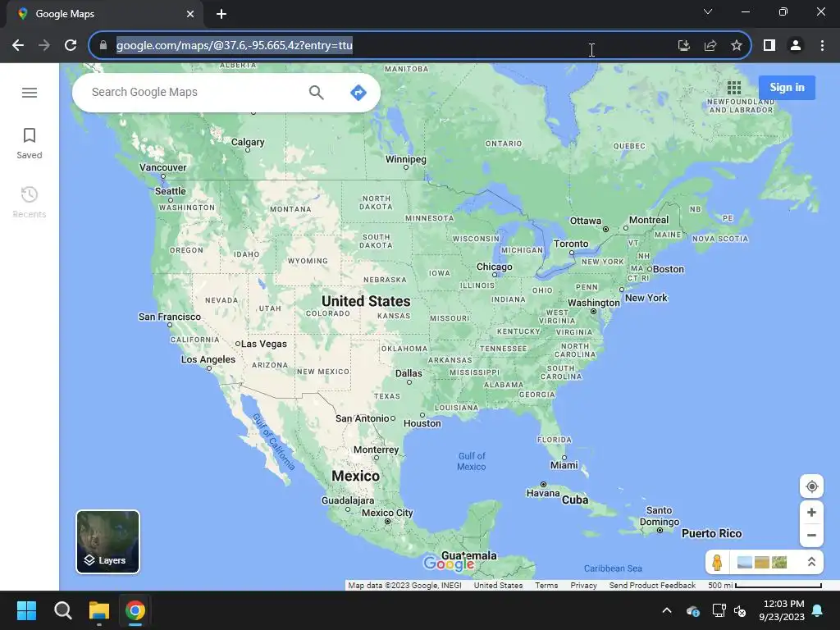The width and height of the screenshot is (840, 630).
Task: Open Directions with the blue arrow icon
Action: coord(358,93)
